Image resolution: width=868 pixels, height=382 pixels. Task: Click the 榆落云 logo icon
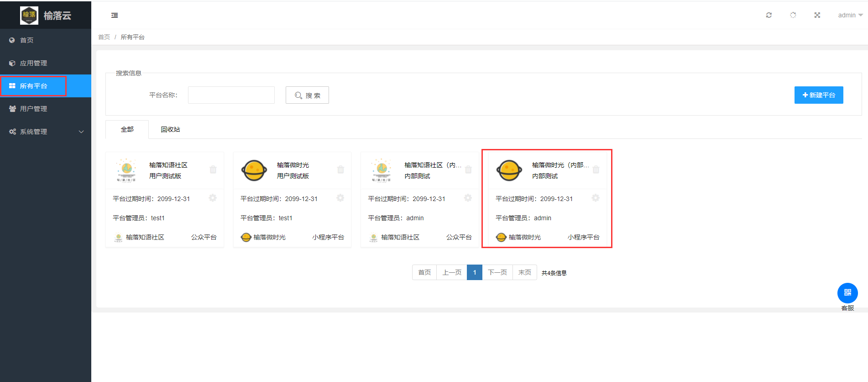tap(29, 15)
